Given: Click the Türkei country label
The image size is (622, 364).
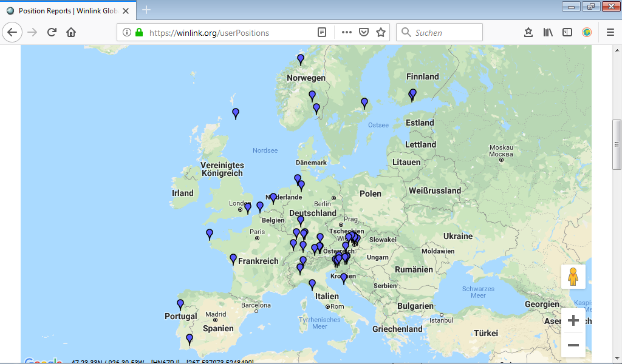Looking at the screenshot, I should [485, 333].
